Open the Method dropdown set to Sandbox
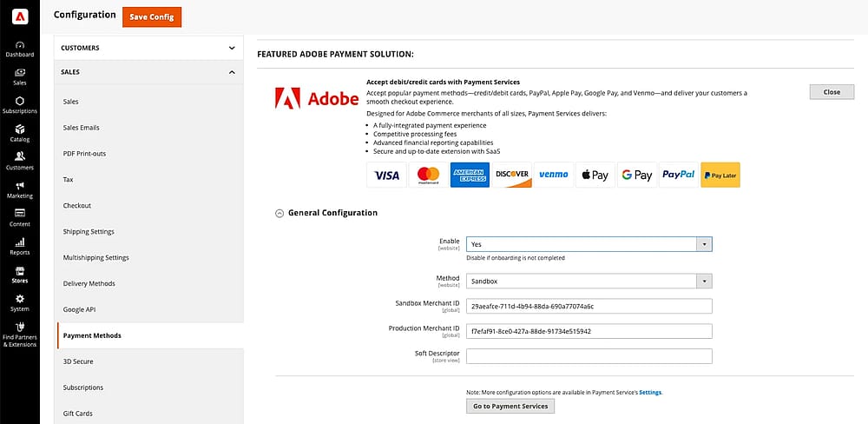This screenshot has height=424, width=868. [589, 281]
